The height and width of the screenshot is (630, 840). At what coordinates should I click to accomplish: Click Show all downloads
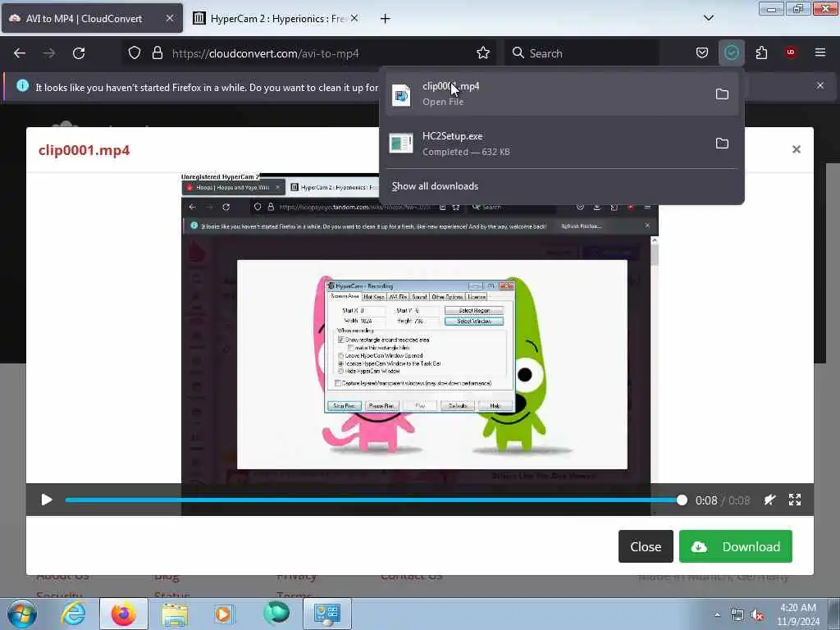[x=435, y=186]
